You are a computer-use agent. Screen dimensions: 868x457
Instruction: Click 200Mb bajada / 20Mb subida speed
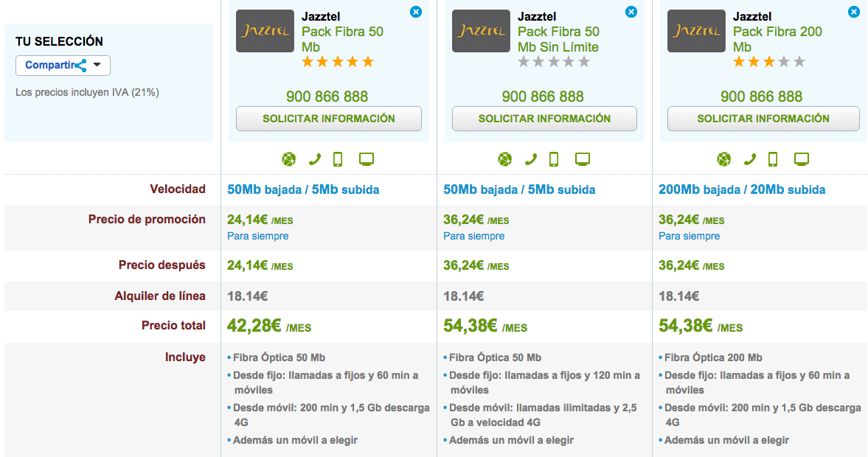(742, 189)
